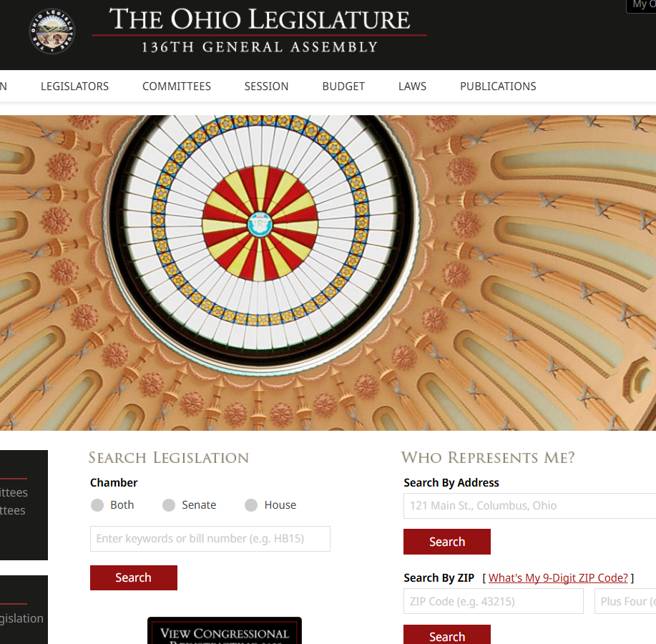Screen dimensions: 656x644
Task: Open the Publications menu
Action: click(498, 86)
